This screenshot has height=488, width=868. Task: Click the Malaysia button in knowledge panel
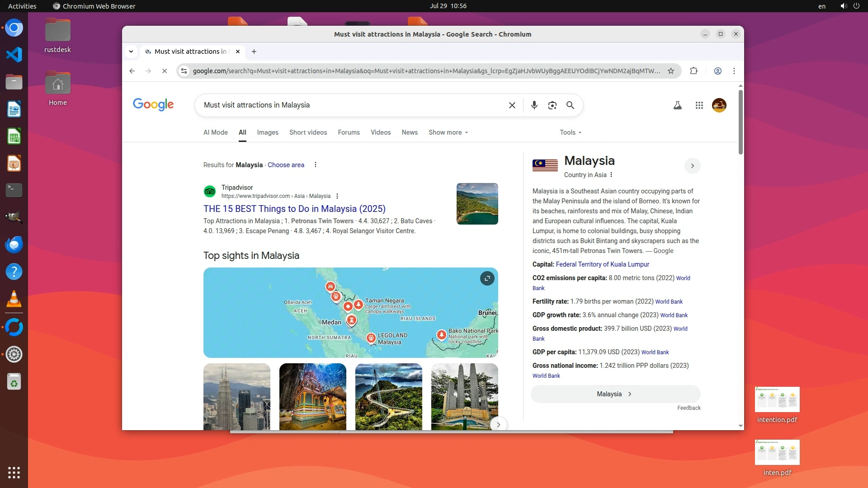pos(615,394)
